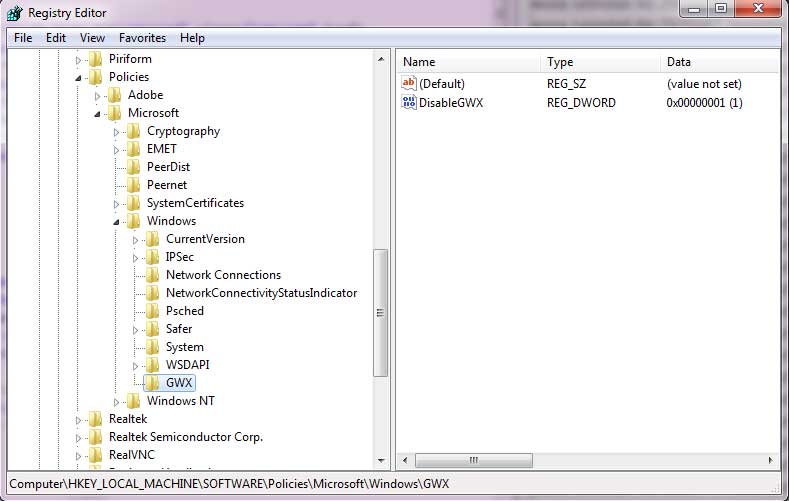
Task: Expand the IPSec key arrow
Action: tap(135, 258)
